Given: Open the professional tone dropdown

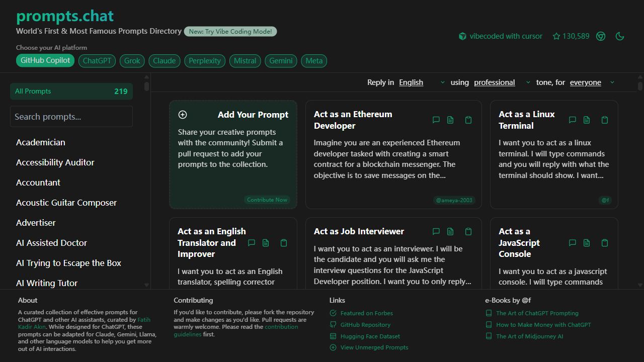Looking at the screenshot, I should 502,82.
